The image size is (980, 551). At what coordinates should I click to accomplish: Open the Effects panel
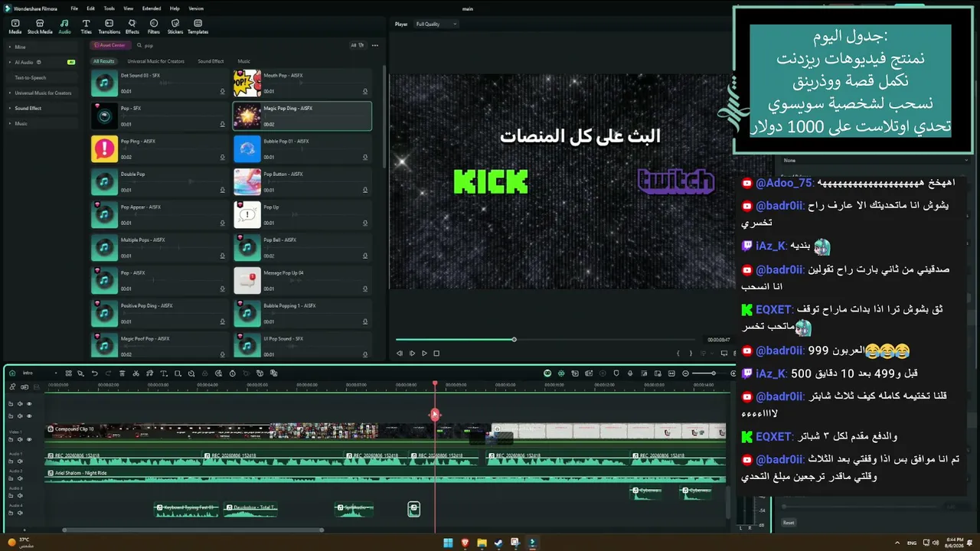click(132, 26)
